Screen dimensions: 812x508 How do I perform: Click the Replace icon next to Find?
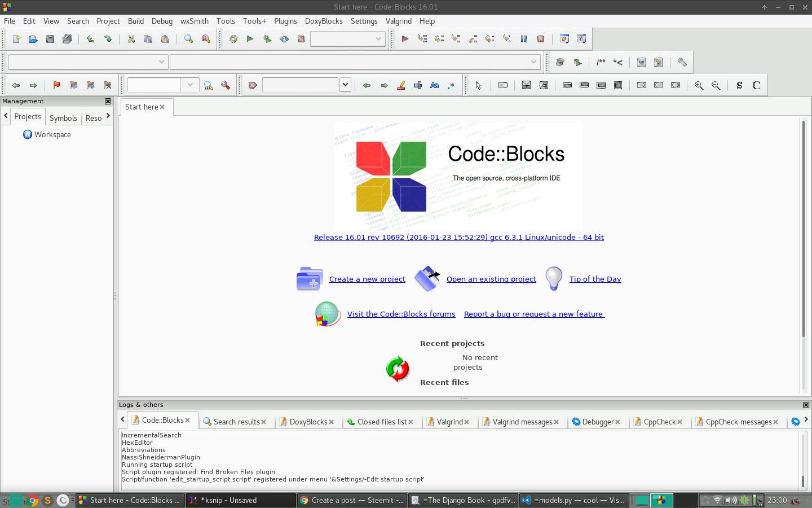(206, 39)
